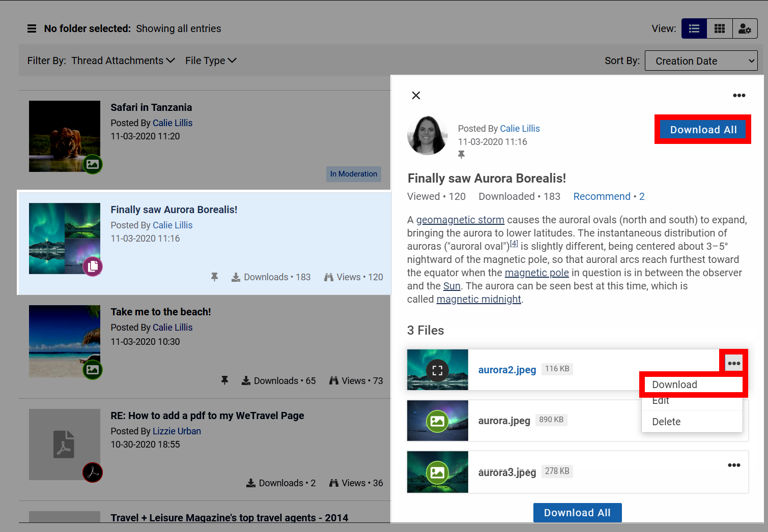
Task: Open the user settings view icon
Action: pyautogui.click(x=745, y=28)
